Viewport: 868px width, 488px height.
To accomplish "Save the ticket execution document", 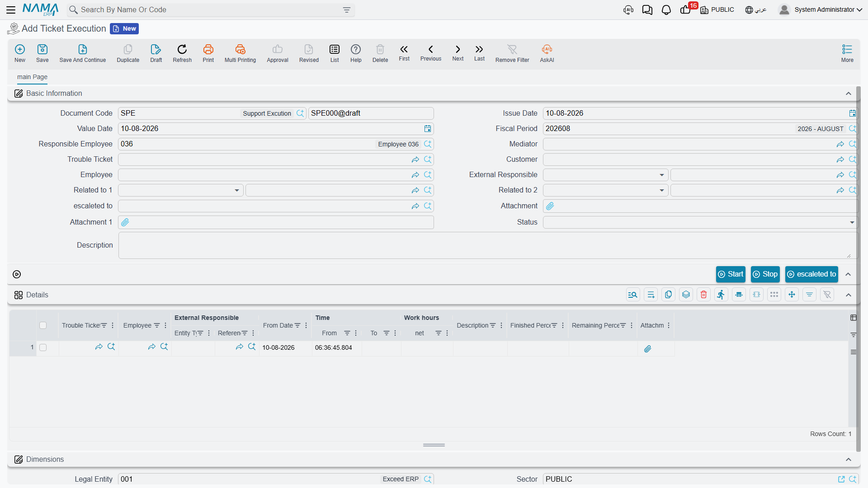I will (x=42, y=53).
